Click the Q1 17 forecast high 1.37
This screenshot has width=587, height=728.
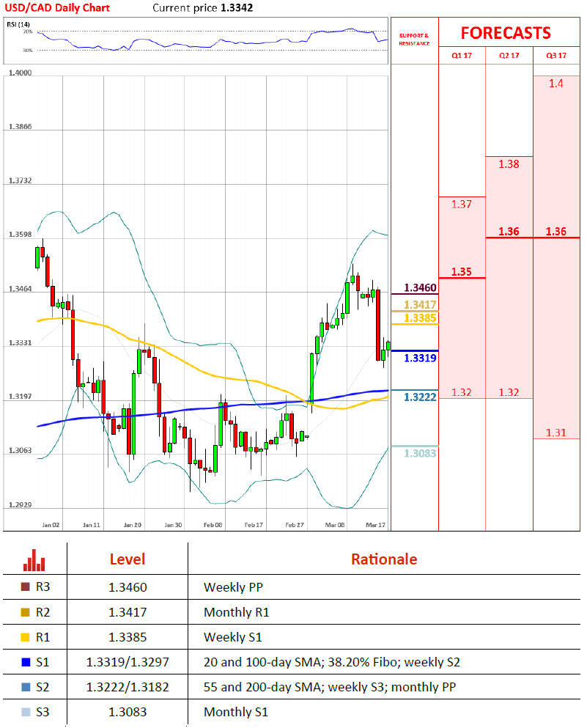(462, 205)
